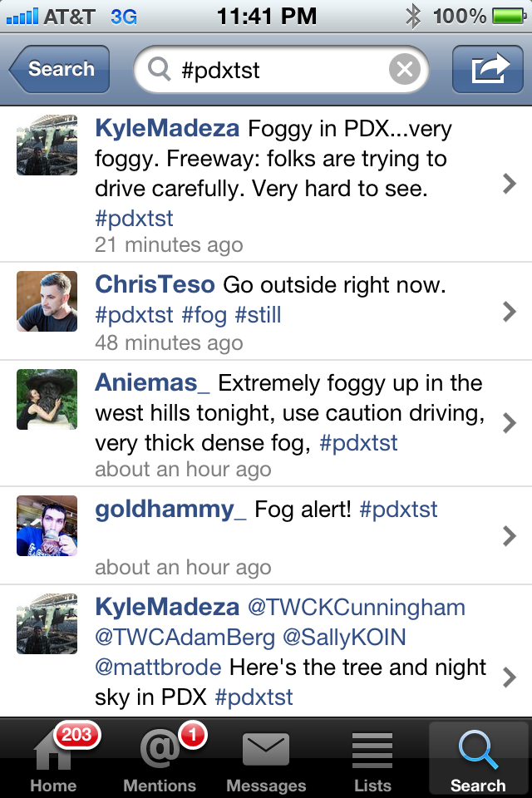Tap Aniemas_ avatar thumbnail
The width and height of the screenshot is (532, 798).
(47, 400)
